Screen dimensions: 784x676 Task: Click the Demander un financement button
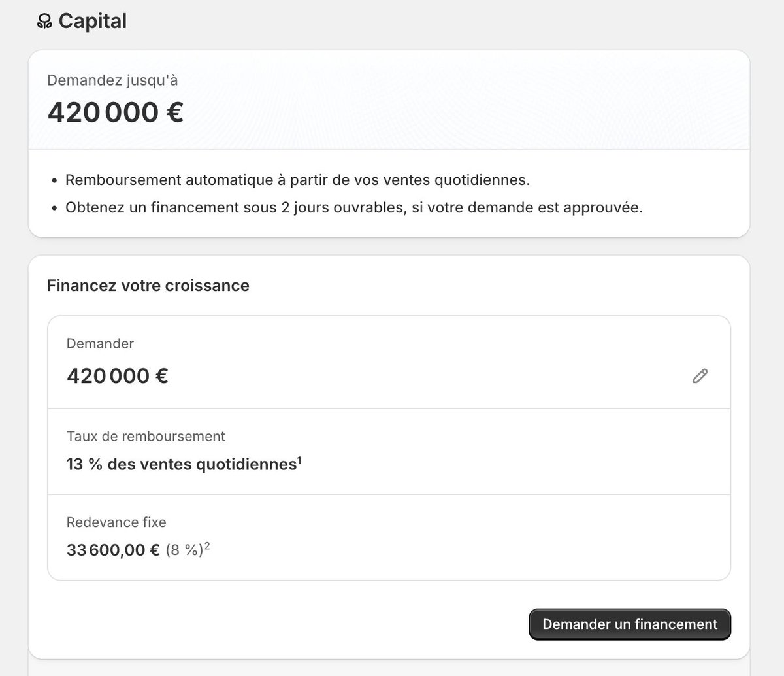pyautogui.click(x=630, y=624)
